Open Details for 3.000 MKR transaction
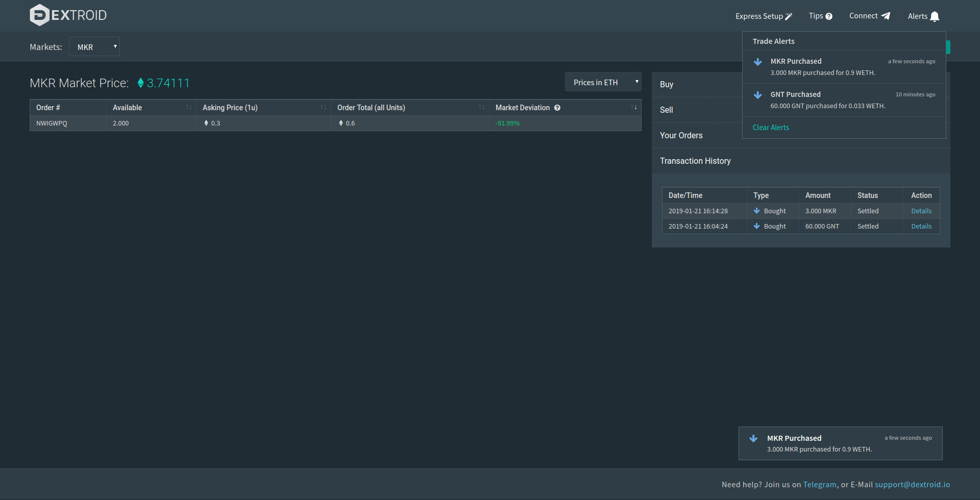 click(921, 211)
